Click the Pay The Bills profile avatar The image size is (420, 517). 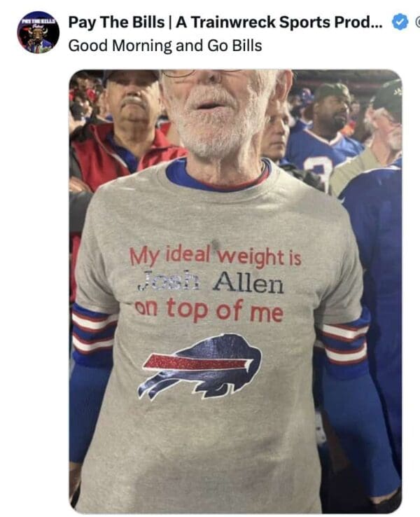[38, 32]
